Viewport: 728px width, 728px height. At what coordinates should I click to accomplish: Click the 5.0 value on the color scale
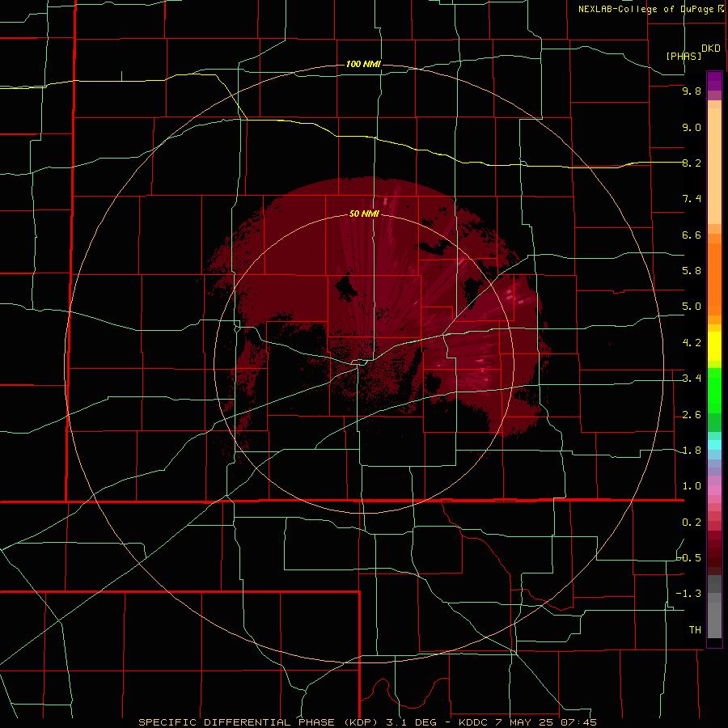692,307
